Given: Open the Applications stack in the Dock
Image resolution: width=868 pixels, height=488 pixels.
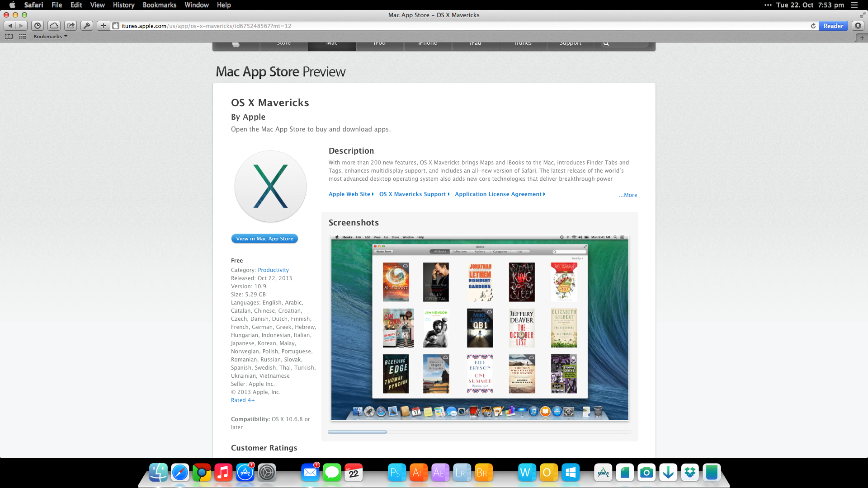Looking at the screenshot, I should tap(603, 473).
